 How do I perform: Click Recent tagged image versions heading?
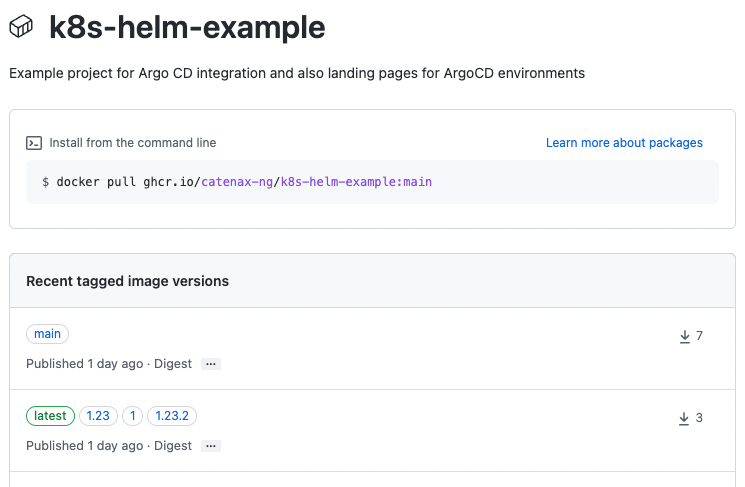click(x=128, y=281)
